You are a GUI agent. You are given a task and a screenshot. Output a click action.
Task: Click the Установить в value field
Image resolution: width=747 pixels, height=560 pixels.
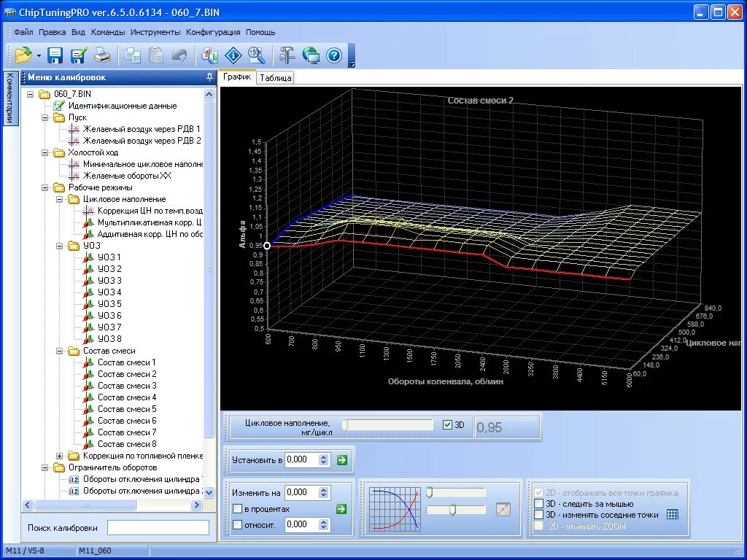[302, 460]
